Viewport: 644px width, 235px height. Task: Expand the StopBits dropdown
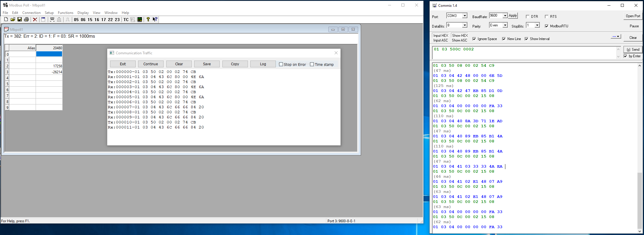point(537,25)
